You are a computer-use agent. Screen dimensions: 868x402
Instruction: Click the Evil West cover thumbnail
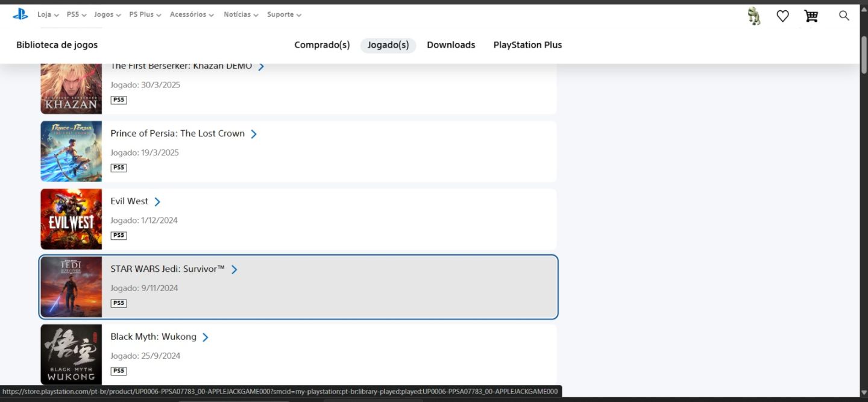71,219
